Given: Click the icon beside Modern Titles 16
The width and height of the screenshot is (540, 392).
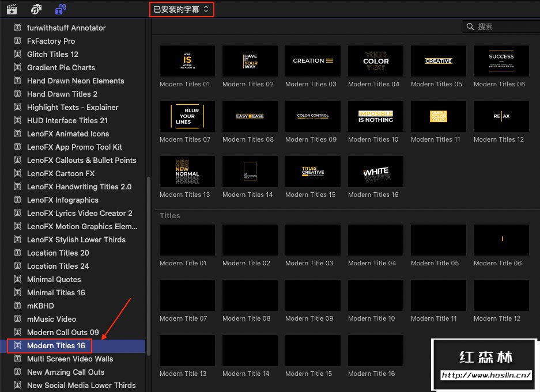Looking at the screenshot, I should 17,345.
